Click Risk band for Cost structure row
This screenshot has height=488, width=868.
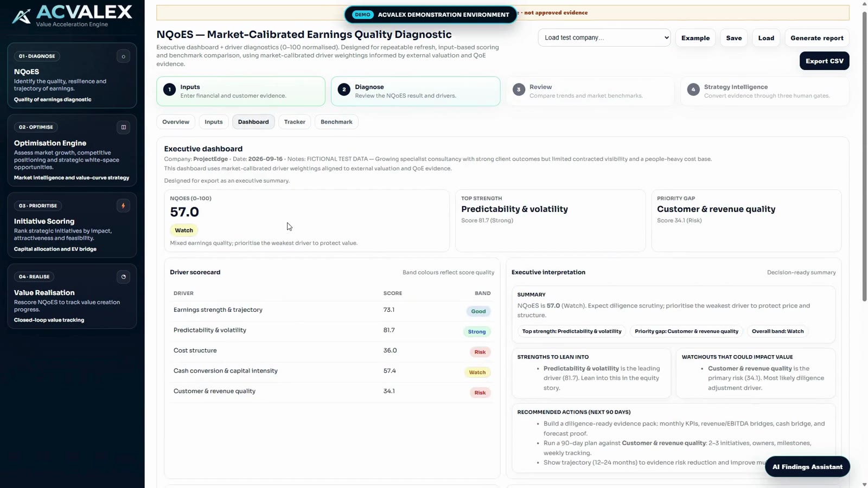coord(480,352)
